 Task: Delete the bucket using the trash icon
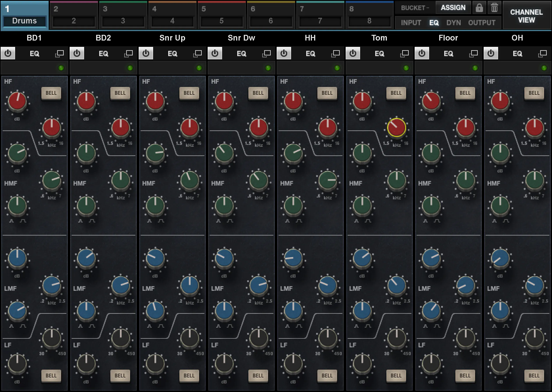click(x=494, y=8)
